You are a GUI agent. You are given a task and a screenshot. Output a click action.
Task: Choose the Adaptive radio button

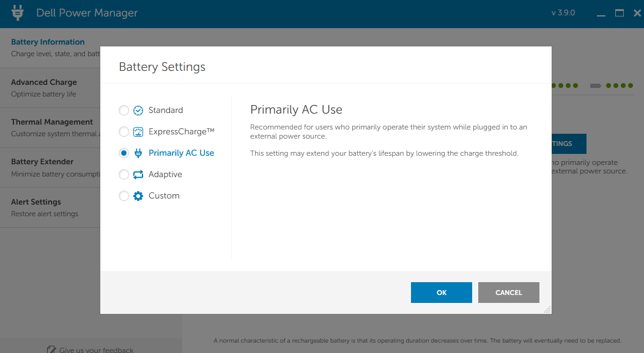coord(124,174)
